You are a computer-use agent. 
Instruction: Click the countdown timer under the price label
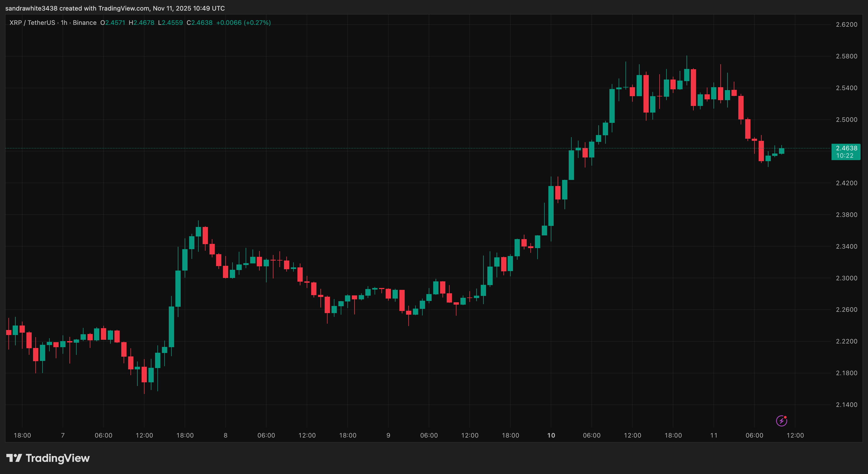[846, 155]
